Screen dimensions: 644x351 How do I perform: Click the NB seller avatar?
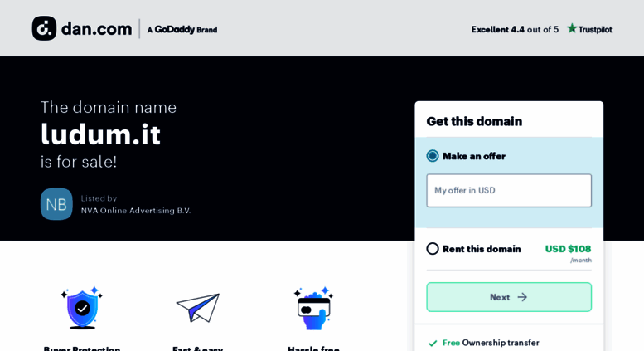tap(56, 204)
